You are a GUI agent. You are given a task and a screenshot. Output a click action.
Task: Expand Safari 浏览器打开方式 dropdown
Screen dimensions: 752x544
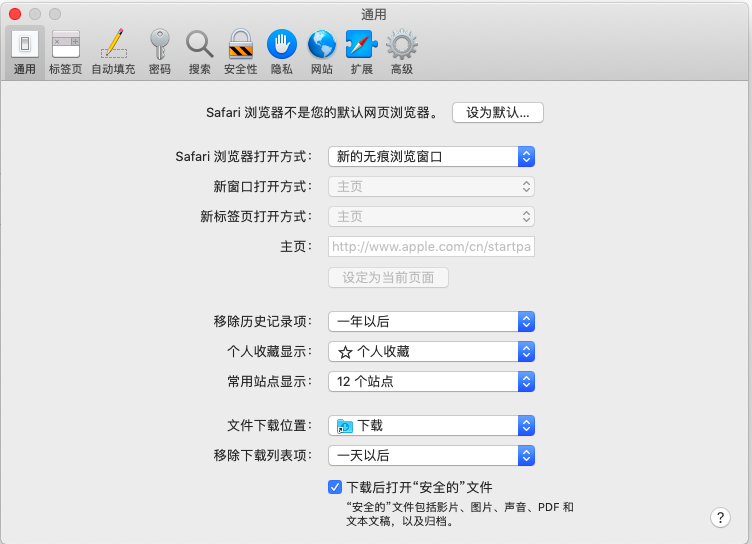432,156
